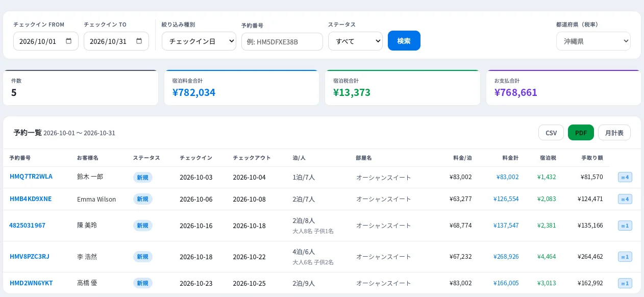Click 新規 status badge for 高橋 優
The image size is (644, 297).
(x=142, y=283)
